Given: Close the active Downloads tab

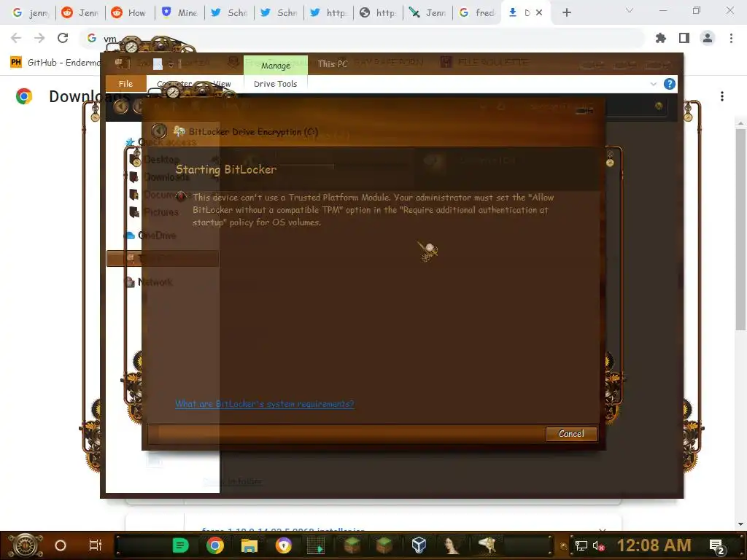Looking at the screenshot, I should 539,13.
